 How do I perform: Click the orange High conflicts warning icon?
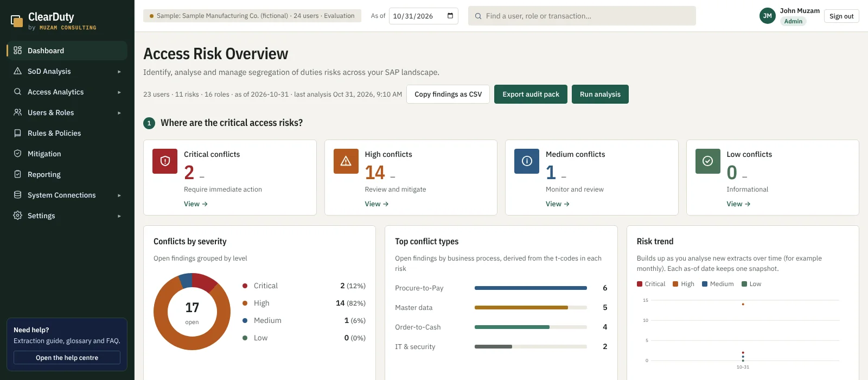pyautogui.click(x=346, y=161)
